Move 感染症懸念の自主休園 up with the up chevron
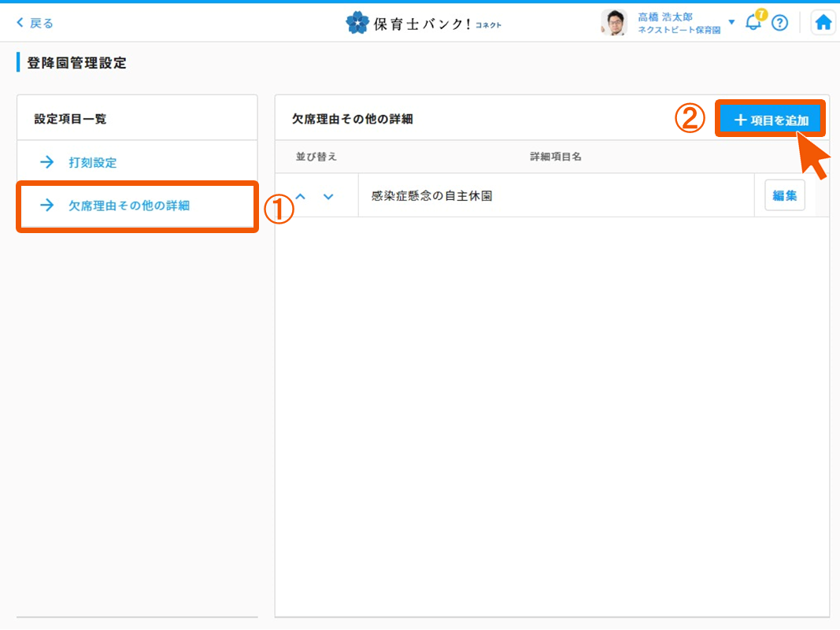Screen dimensions: 840x630 (300, 196)
